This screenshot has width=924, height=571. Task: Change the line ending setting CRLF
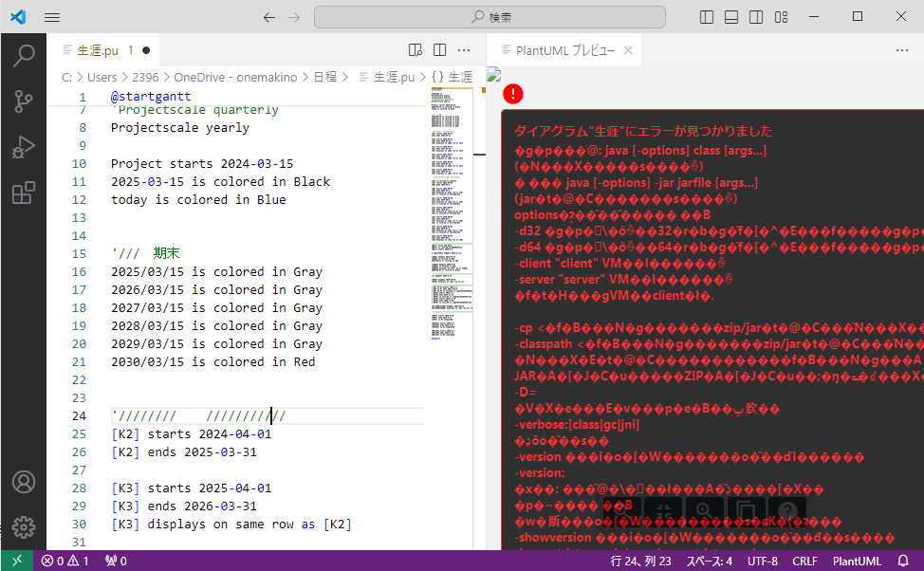click(805, 560)
